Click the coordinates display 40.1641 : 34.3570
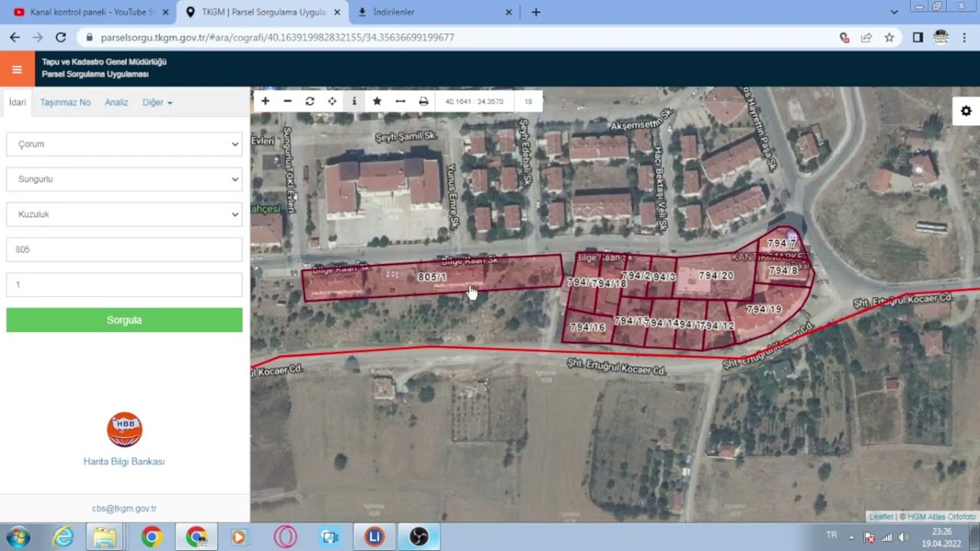This screenshot has width=980, height=551. (474, 101)
